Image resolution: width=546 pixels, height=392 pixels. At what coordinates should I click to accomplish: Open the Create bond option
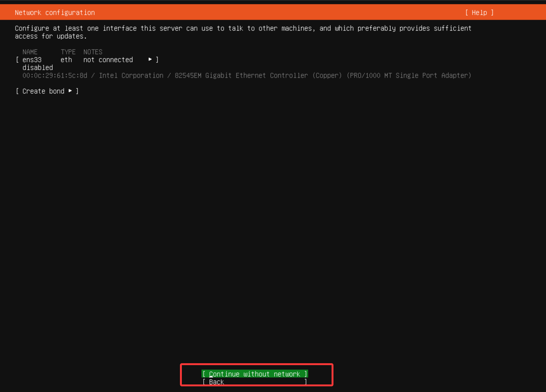click(43, 91)
